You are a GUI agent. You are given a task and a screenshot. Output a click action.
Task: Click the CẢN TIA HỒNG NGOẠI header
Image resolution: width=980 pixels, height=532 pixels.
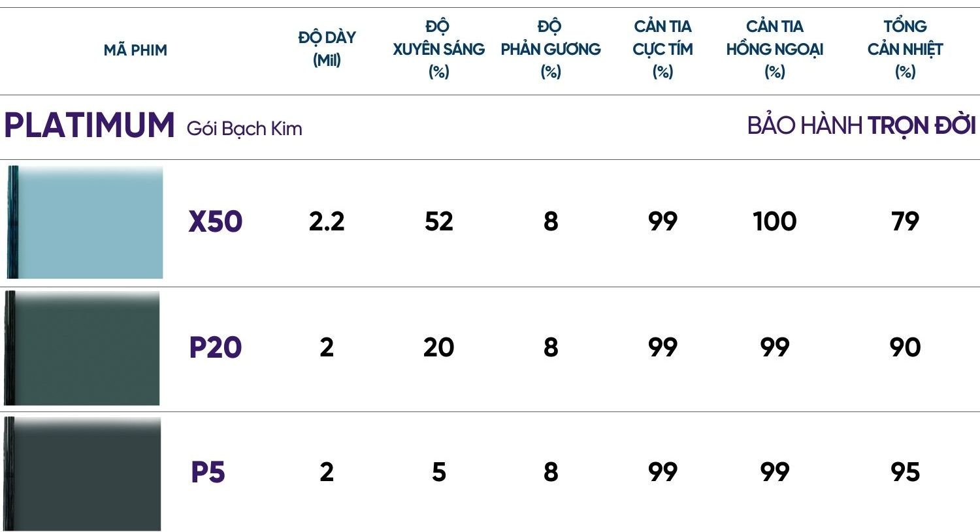tap(775, 49)
